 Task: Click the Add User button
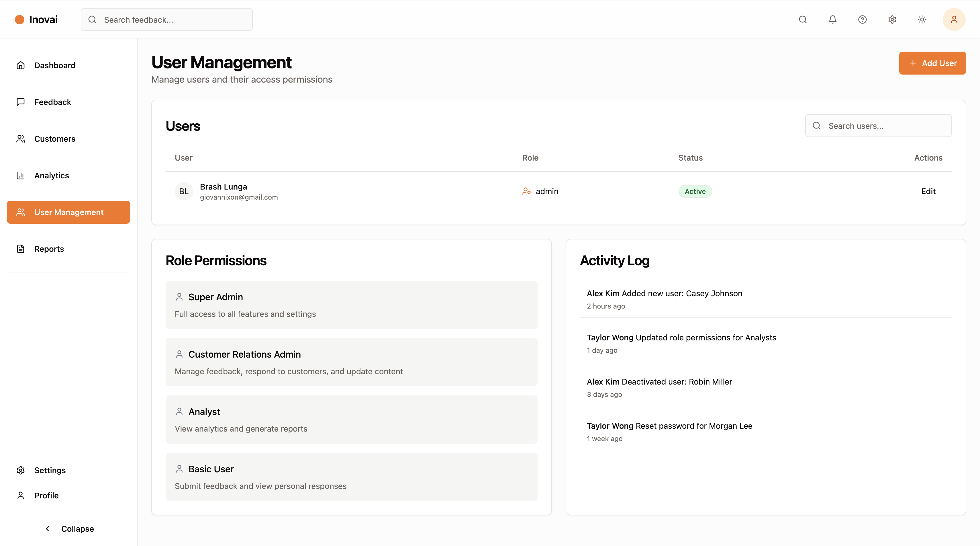click(932, 63)
